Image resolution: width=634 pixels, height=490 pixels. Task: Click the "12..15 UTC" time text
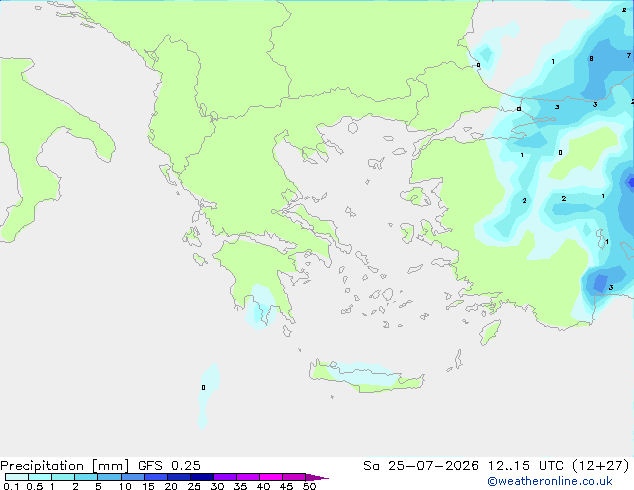pos(525,466)
